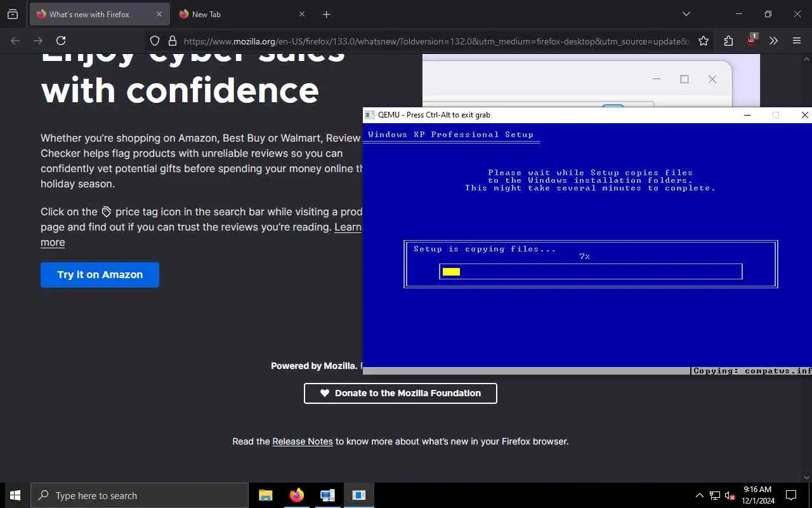
Task: Follow the Learn more link
Action: pos(348,227)
